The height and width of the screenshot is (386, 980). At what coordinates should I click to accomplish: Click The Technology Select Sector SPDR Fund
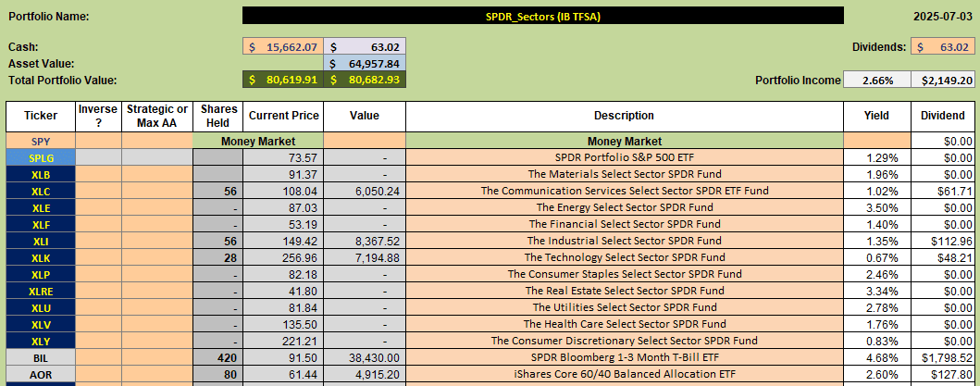point(625,257)
